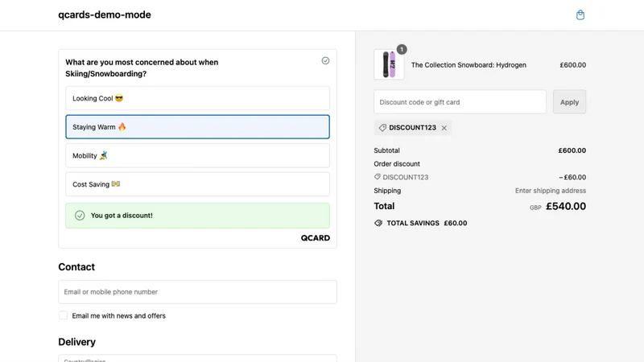The image size is (644, 362).
Task: Click tag icon next to order discount DISCOUNT123
Action: [377, 177]
